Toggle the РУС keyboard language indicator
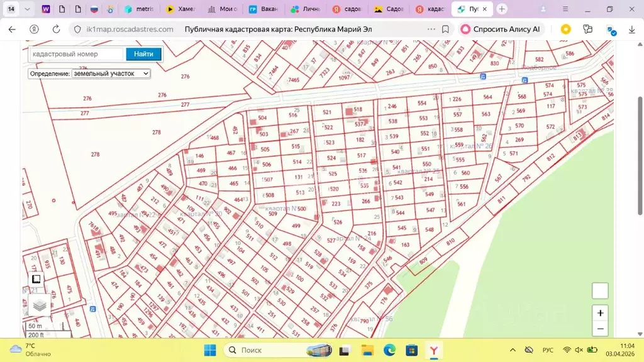The image size is (644, 362). tap(548, 349)
